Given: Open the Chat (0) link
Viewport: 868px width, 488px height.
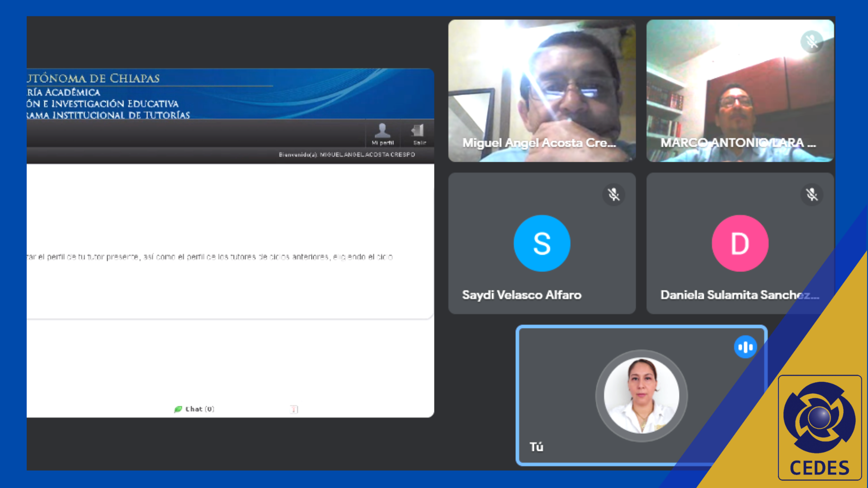Looking at the screenshot, I should (x=194, y=409).
